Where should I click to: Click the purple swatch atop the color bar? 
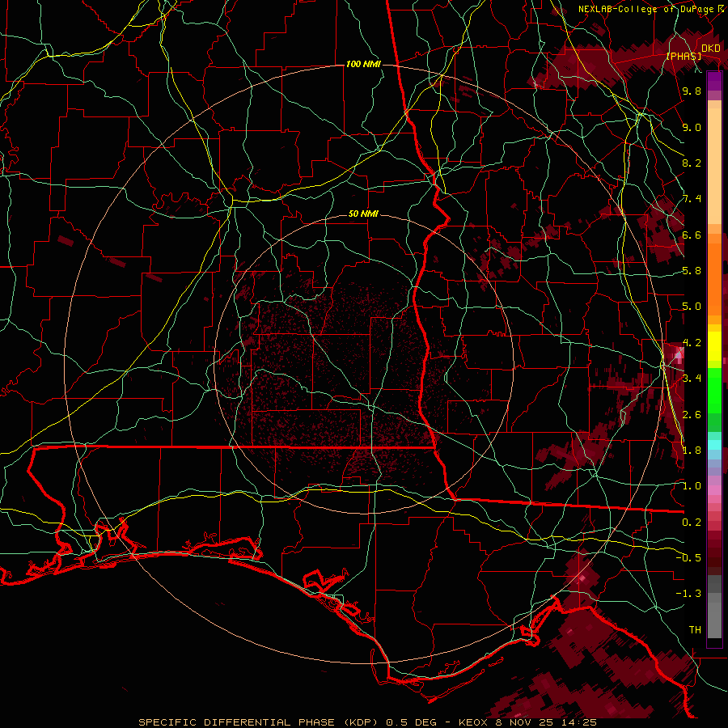click(714, 81)
